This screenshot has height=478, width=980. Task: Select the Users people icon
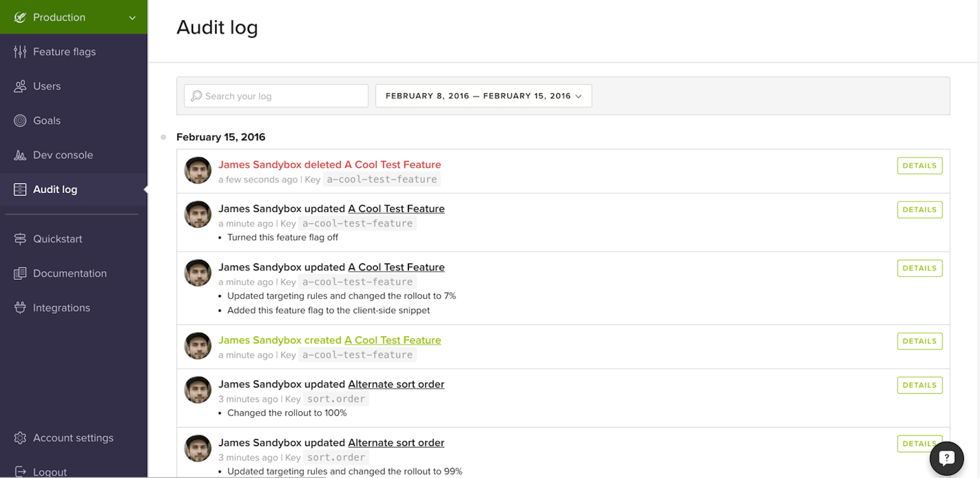coord(20,86)
